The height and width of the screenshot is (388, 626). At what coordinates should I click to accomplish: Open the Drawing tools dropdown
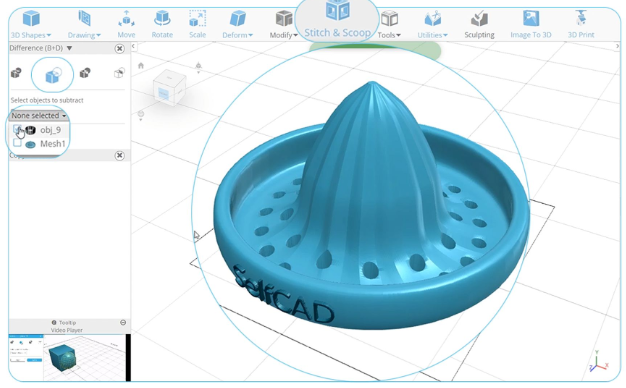84,25
